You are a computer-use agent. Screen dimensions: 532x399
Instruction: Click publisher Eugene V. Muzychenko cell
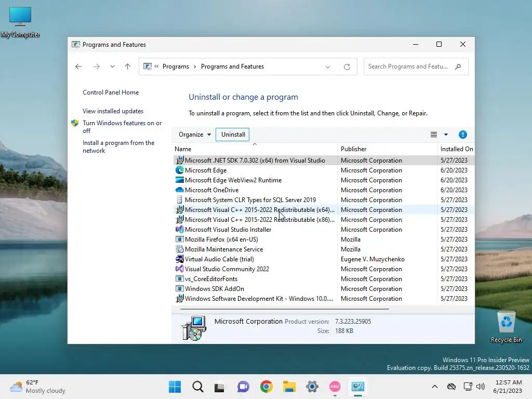pos(373,259)
